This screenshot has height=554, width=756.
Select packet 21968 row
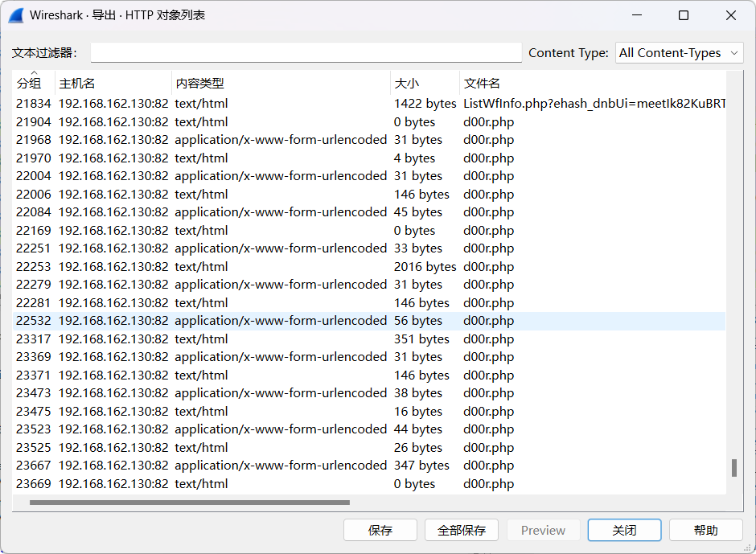tap(369, 140)
